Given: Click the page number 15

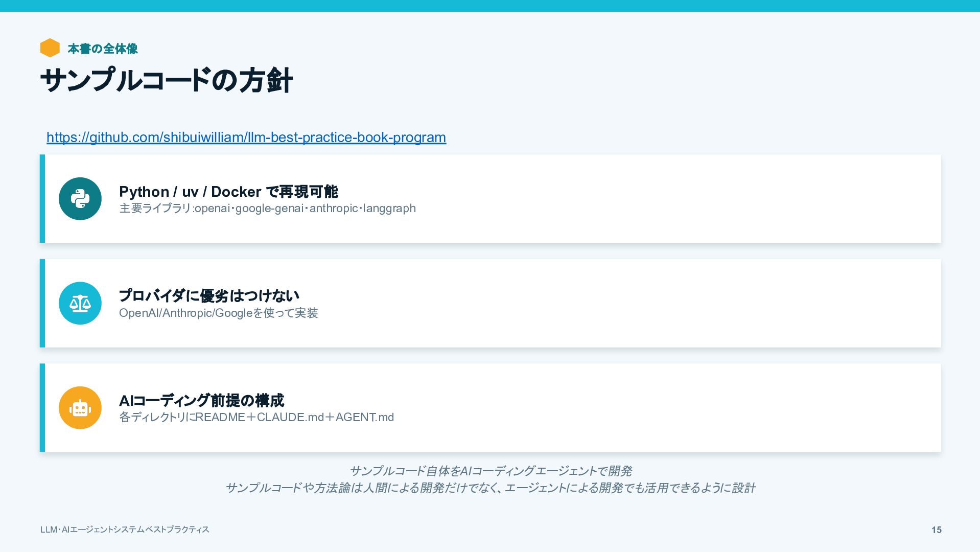Looking at the screenshot, I should coord(936,530).
